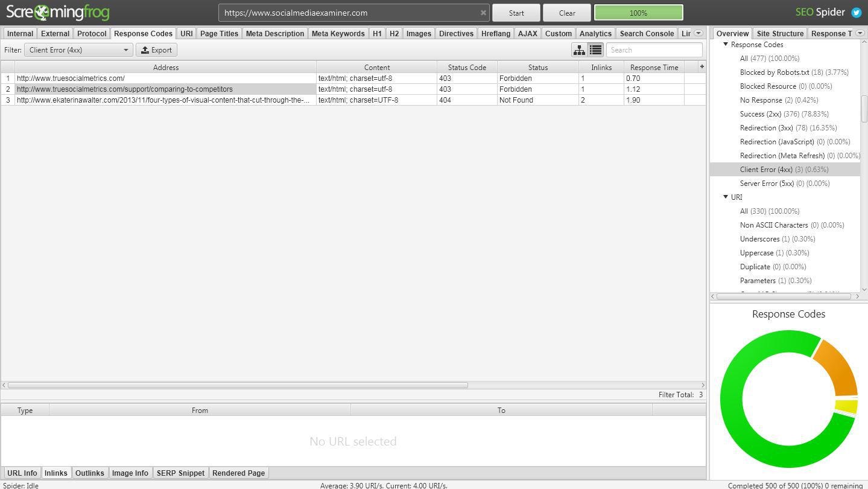
Task: Focus the URL address input field
Action: (x=355, y=13)
